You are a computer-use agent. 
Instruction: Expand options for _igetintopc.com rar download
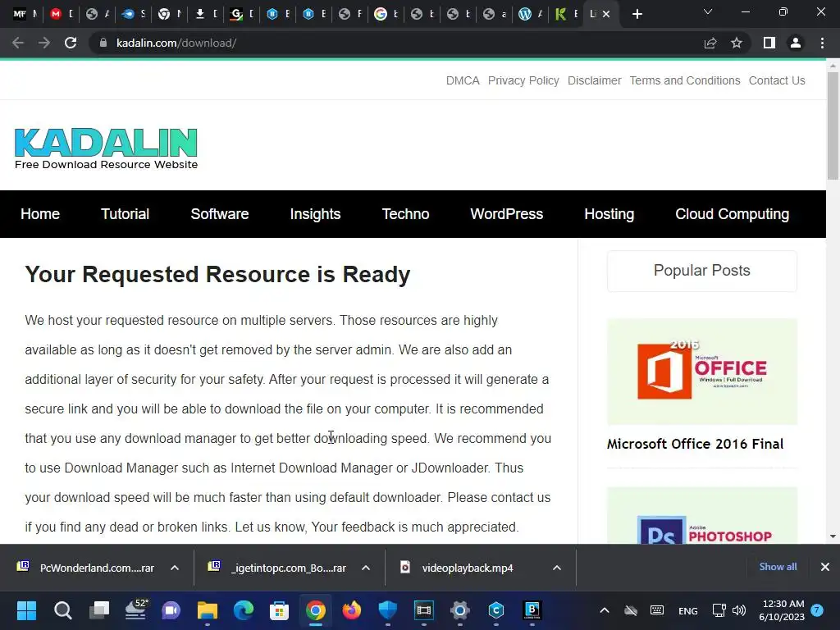pyautogui.click(x=366, y=568)
